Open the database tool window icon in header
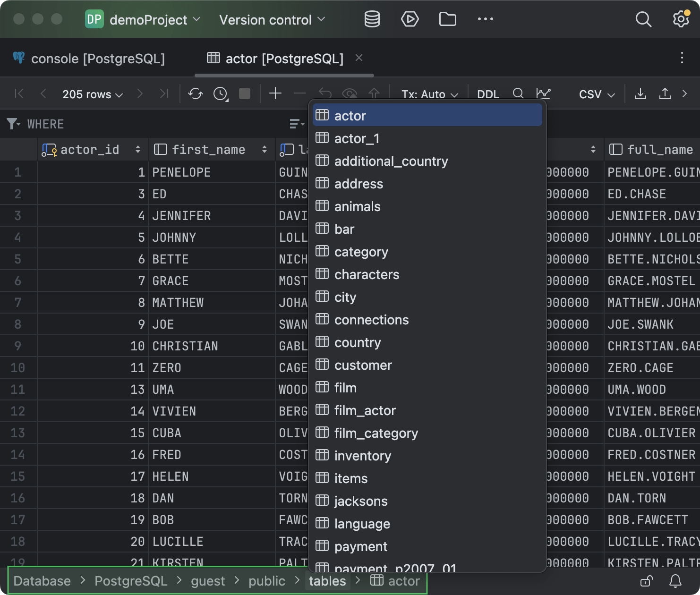Screen dimensions: 700x595 372,19
